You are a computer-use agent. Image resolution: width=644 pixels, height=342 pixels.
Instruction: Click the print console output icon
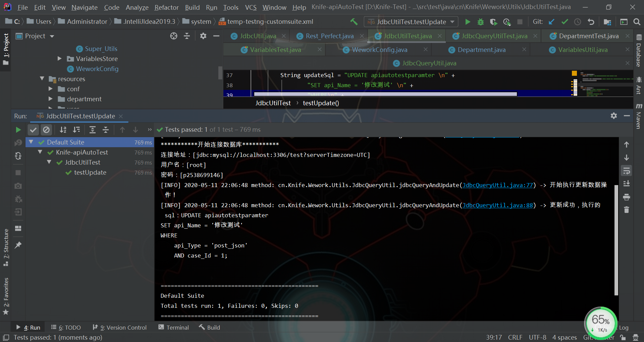pyautogui.click(x=627, y=197)
